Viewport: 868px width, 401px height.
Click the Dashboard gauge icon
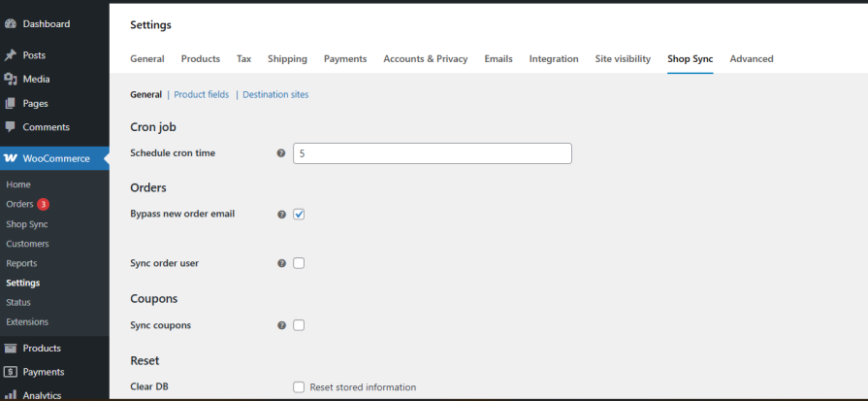[x=11, y=23]
